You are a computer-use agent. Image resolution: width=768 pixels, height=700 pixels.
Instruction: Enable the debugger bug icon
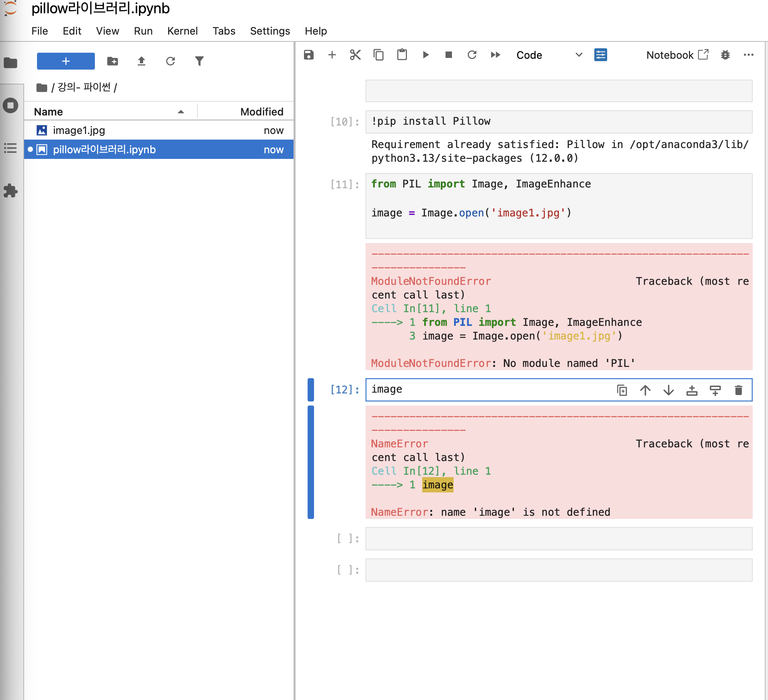point(725,55)
